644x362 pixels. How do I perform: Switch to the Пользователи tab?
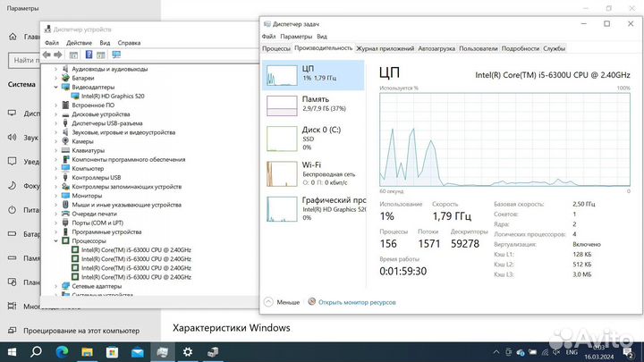point(478,48)
